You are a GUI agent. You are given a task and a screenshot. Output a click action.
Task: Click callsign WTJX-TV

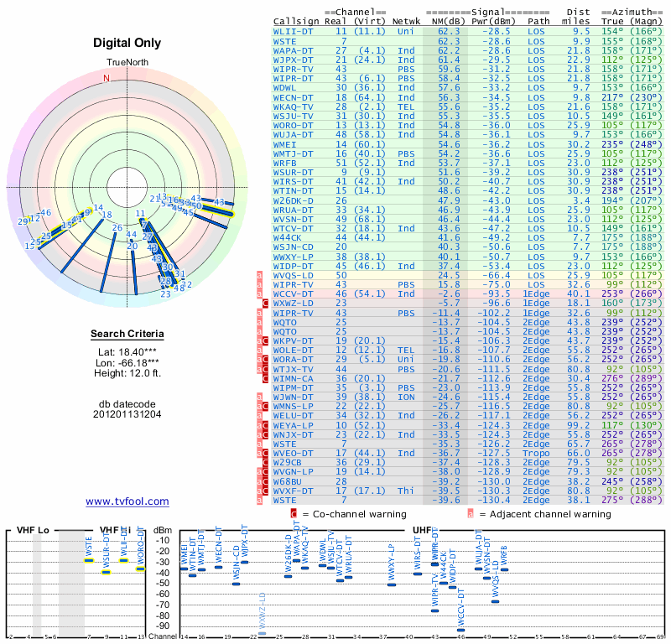[293, 369]
